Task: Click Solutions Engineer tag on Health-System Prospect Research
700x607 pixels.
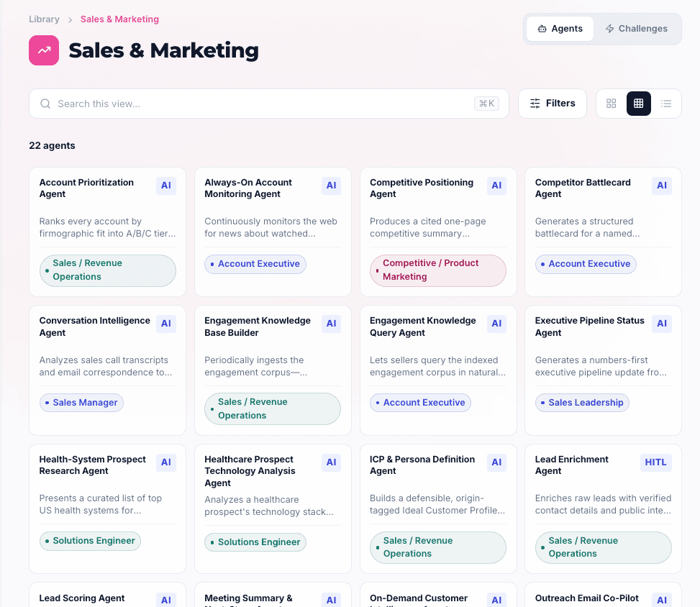Action: pos(90,541)
